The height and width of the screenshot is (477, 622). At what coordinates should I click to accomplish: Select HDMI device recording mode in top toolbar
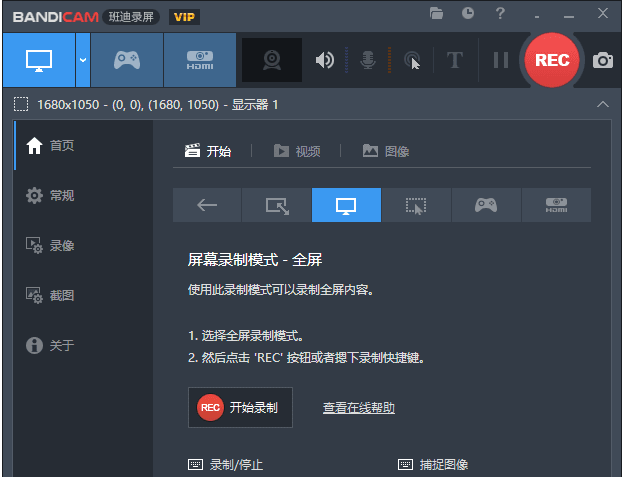tap(200, 60)
